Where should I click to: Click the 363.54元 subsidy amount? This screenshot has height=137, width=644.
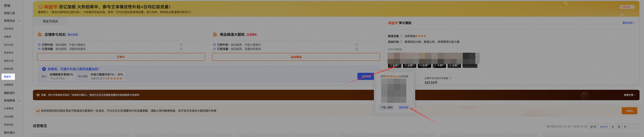[x=431, y=82]
